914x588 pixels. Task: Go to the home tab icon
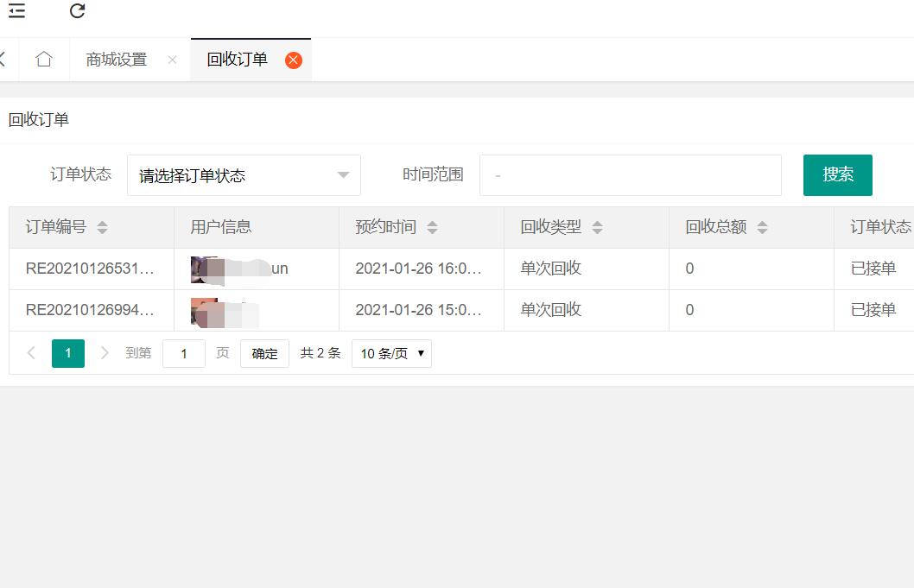point(44,59)
